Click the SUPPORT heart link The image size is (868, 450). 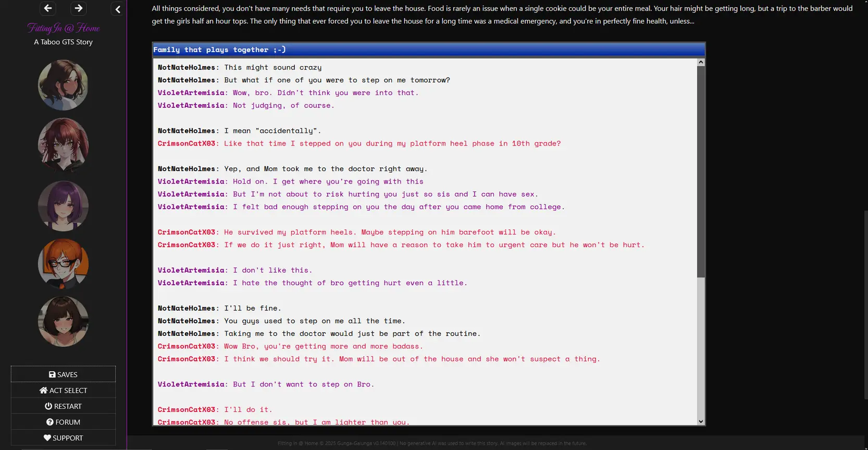63,438
